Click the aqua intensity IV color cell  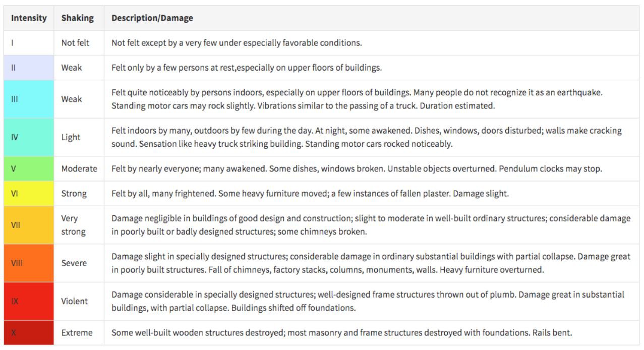[x=29, y=137]
